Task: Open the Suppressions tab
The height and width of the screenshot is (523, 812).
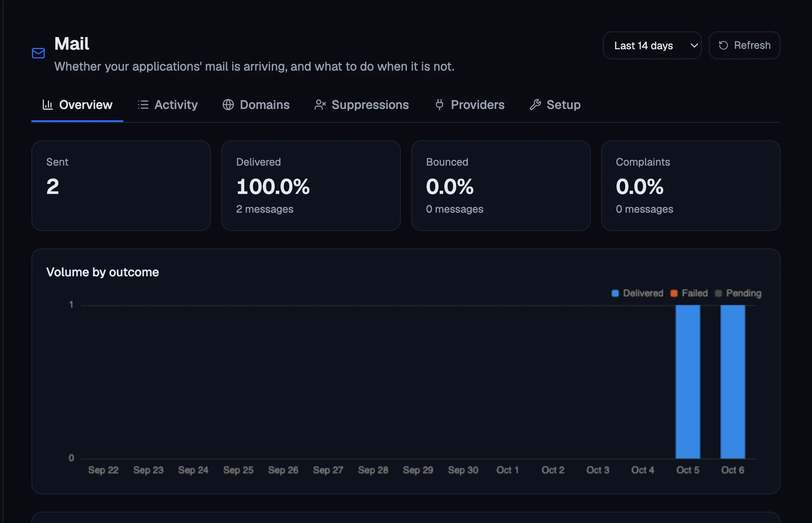Action: click(362, 105)
